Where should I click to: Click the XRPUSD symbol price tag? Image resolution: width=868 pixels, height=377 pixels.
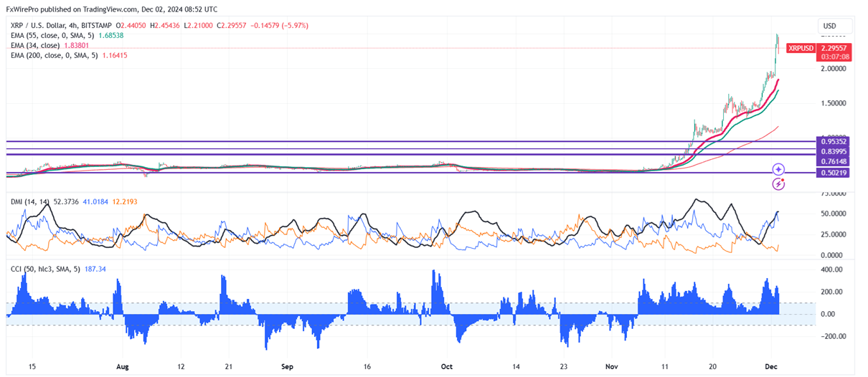[801, 48]
